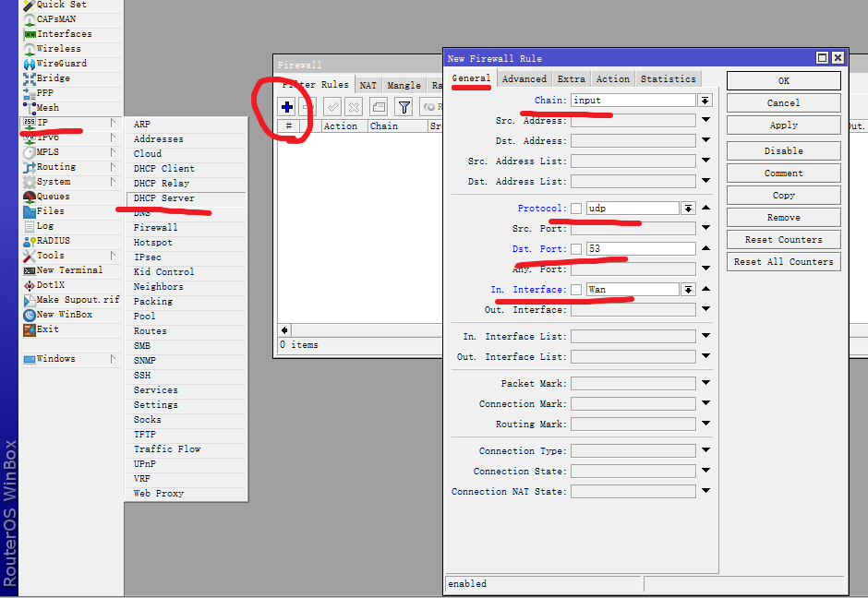
Task: Switch to the Action tab
Action: coord(613,79)
